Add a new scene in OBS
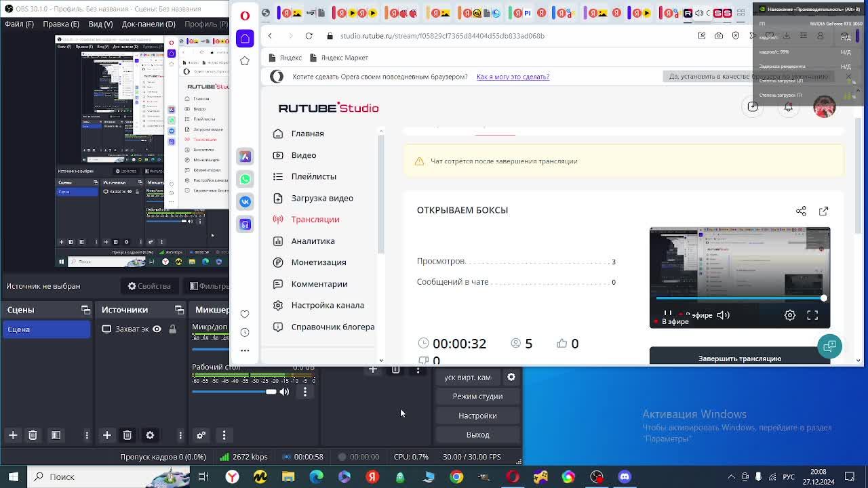The image size is (868, 488). pyautogui.click(x=13, y=435)
